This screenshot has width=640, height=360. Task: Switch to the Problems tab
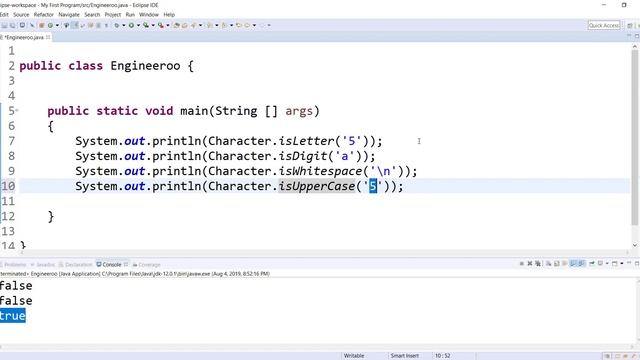pyautogui.click(x=13, y=264)
